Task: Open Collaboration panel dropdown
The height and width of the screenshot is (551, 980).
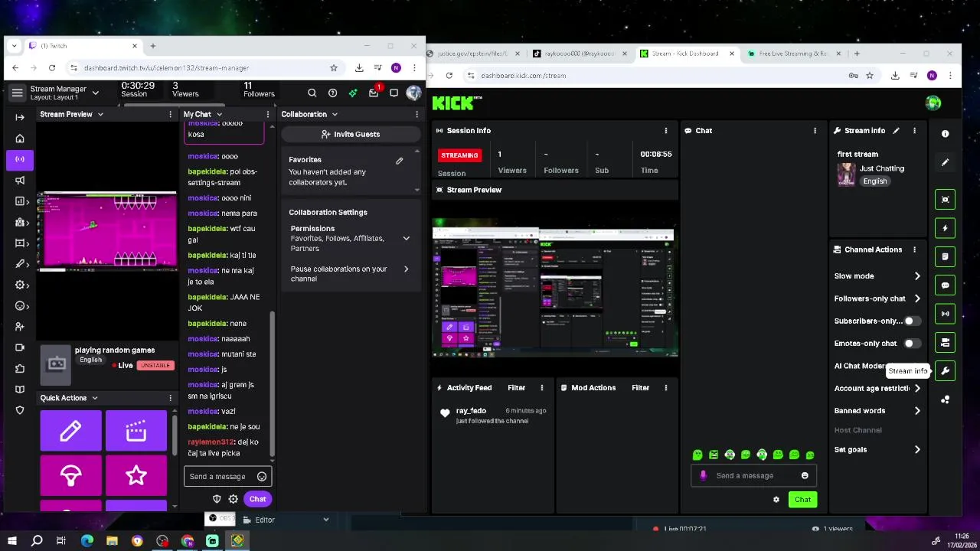Action: [x=335, y=114]
